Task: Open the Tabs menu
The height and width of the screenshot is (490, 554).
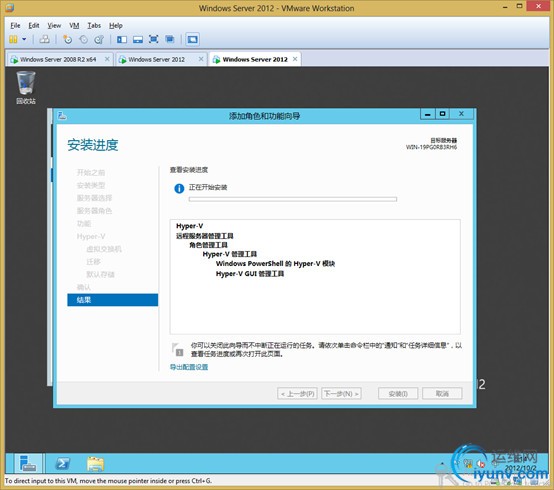Action: [94, 25]
